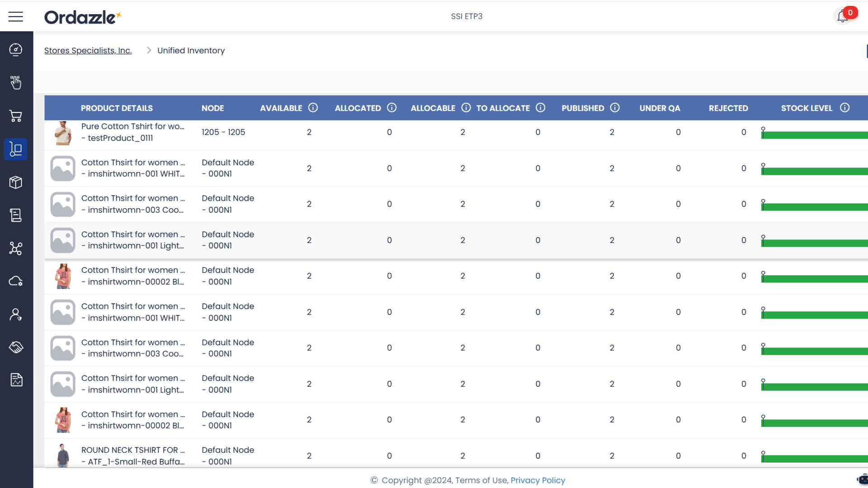Open the handshake partners icon in sidebar
This screenshot has width=868, height=488.
[x=16, y=347]
